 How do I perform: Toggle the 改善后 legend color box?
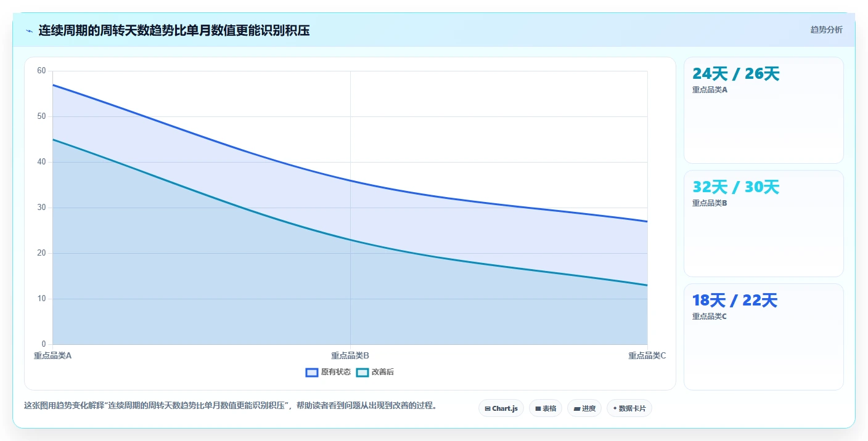point(362,372)
